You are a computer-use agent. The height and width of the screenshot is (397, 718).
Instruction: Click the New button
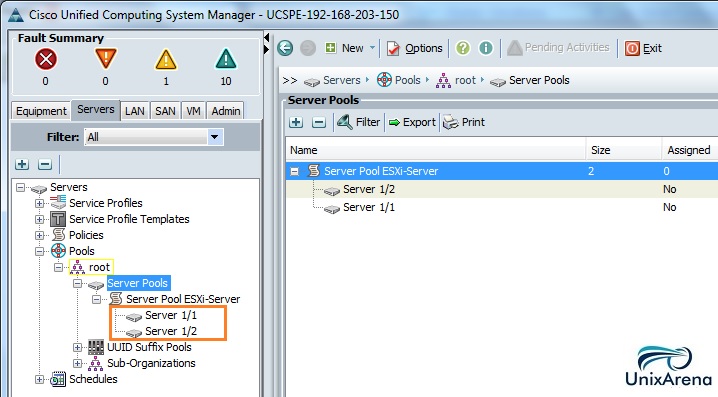(x=344, y=48)
